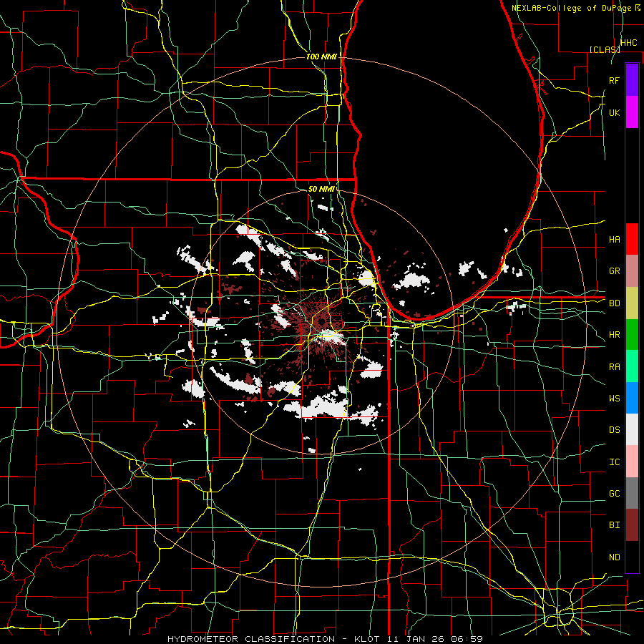Image resolution: width=644 pixels, height=644 pixels.
Task: Click the 'HR' legend label
Action: [x=614, y=335]
